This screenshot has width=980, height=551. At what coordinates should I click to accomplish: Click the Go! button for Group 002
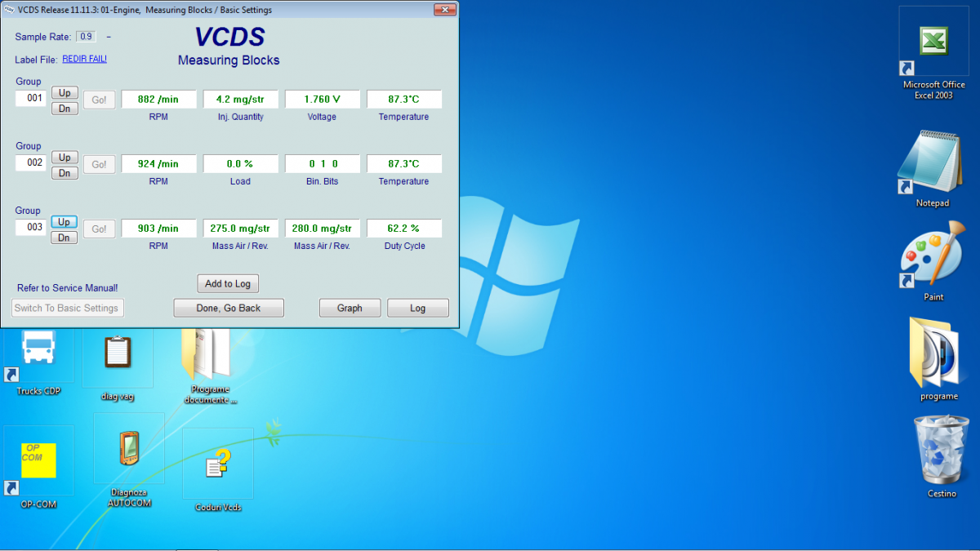pos(99,165)
